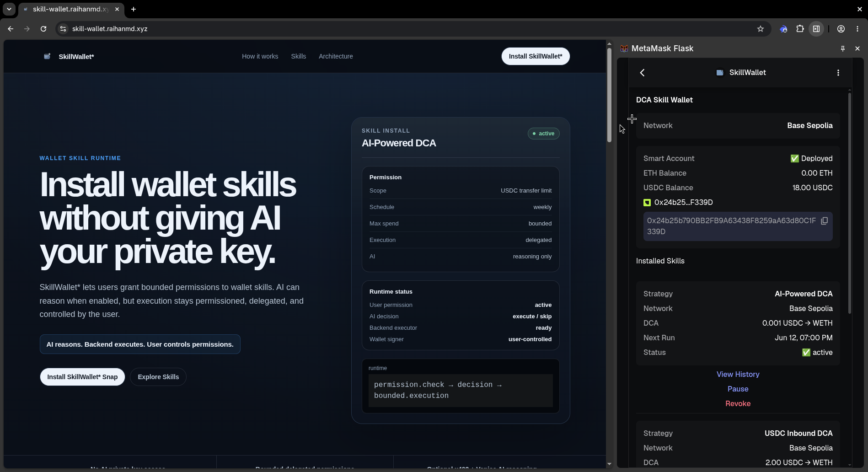This screenshot has height=472, width=868.
Task: Click the delegated execution value
Action: (x=538, y=240)
